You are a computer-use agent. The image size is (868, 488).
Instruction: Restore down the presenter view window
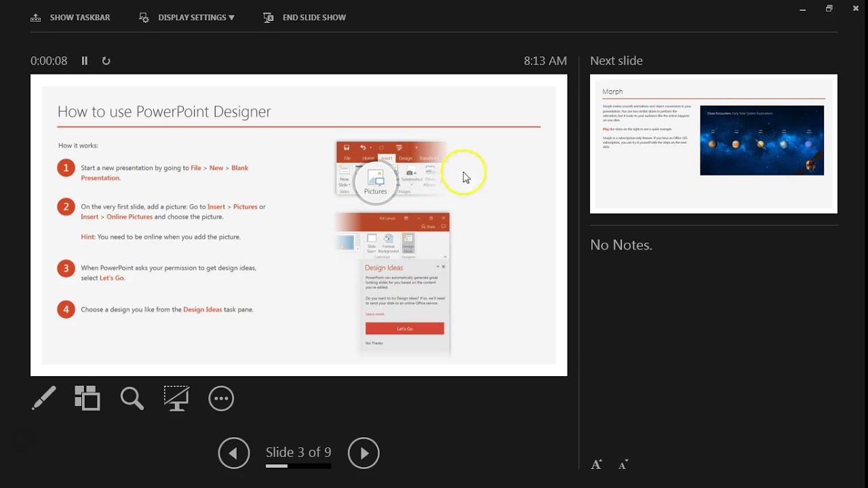[x=829, y=9]
